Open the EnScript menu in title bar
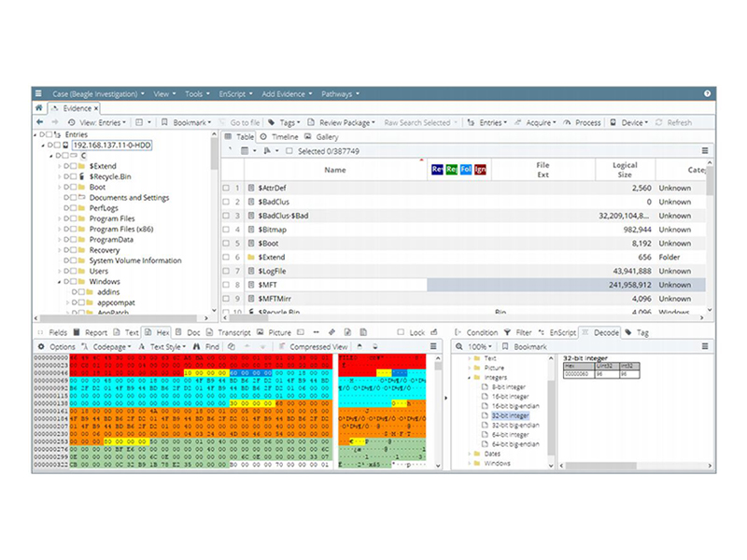This screenshot has width=747, height=560. pos(235,94)
